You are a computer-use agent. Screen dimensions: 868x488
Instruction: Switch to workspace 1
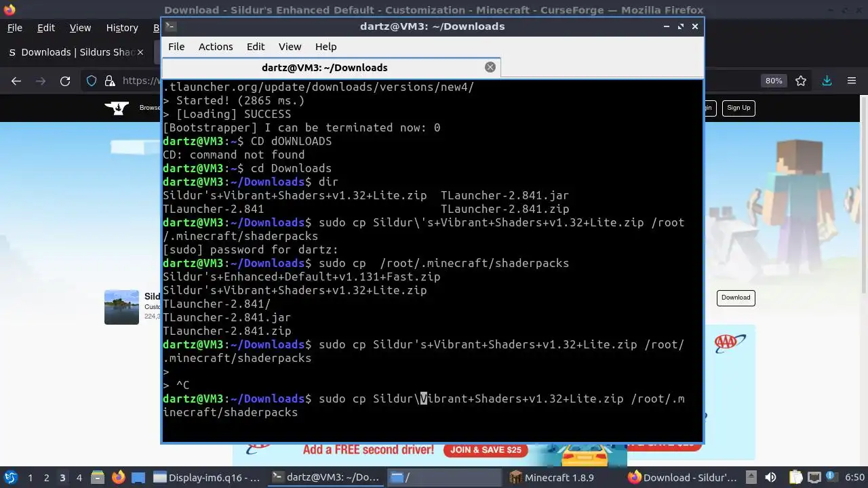(30, 477)
